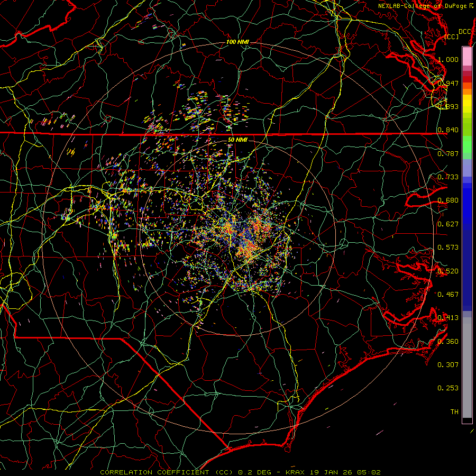Viewport: 476px width, 476px height.
Task: Select the 0.413 legend value
Action: [448, 318]
